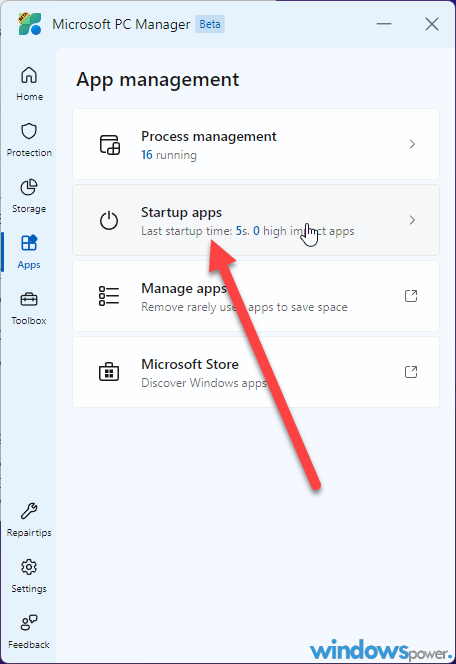Click the Process management window icon
456x664 pixels.
pos(110,144)
